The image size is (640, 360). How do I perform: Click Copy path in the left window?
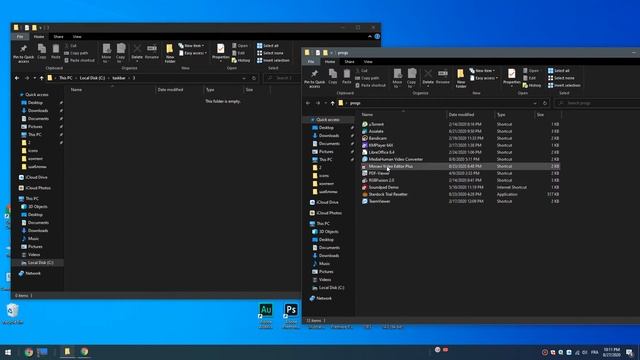point(76,53)
